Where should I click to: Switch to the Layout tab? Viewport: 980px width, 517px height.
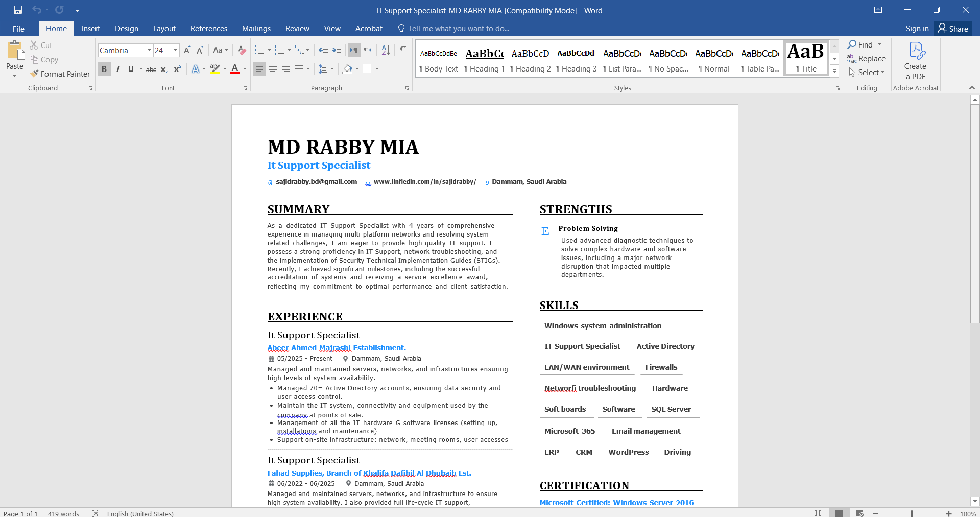[164, 29]
